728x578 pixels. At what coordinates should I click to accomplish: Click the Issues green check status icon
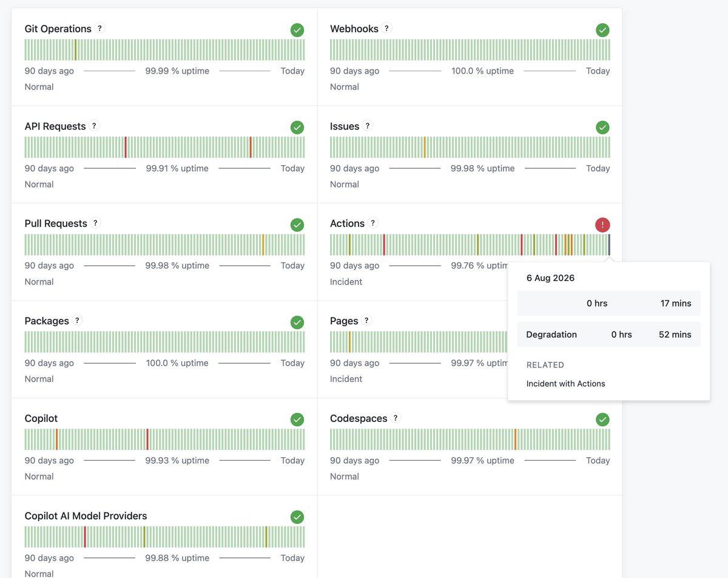click(602, 127)
